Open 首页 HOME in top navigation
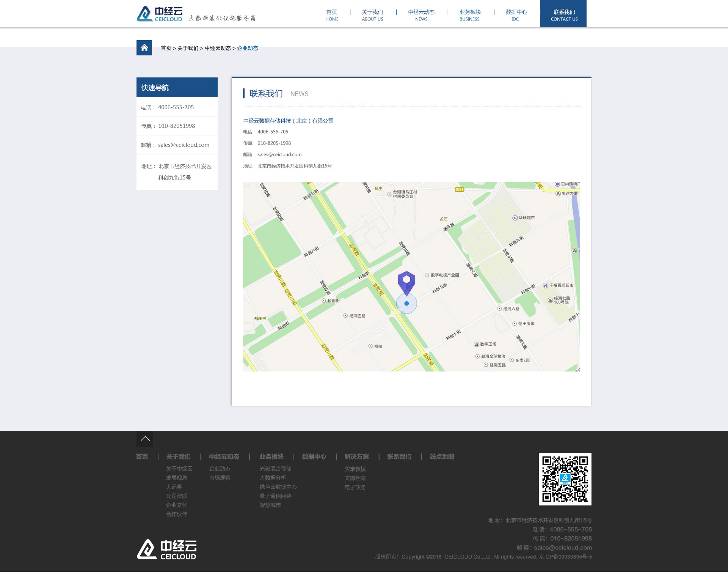 pyautogui.click(x=332, y=15)
